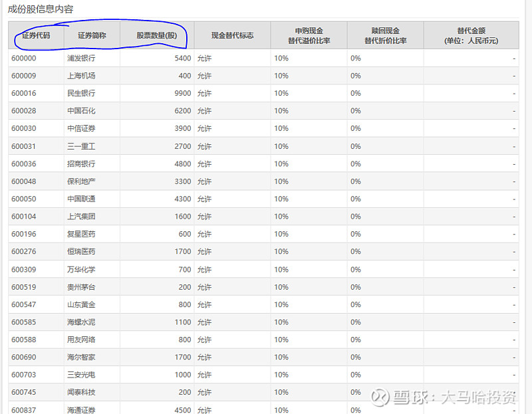Select stock code 600588
This screenshot has width=532, height=414.
(x=24, y=340)
